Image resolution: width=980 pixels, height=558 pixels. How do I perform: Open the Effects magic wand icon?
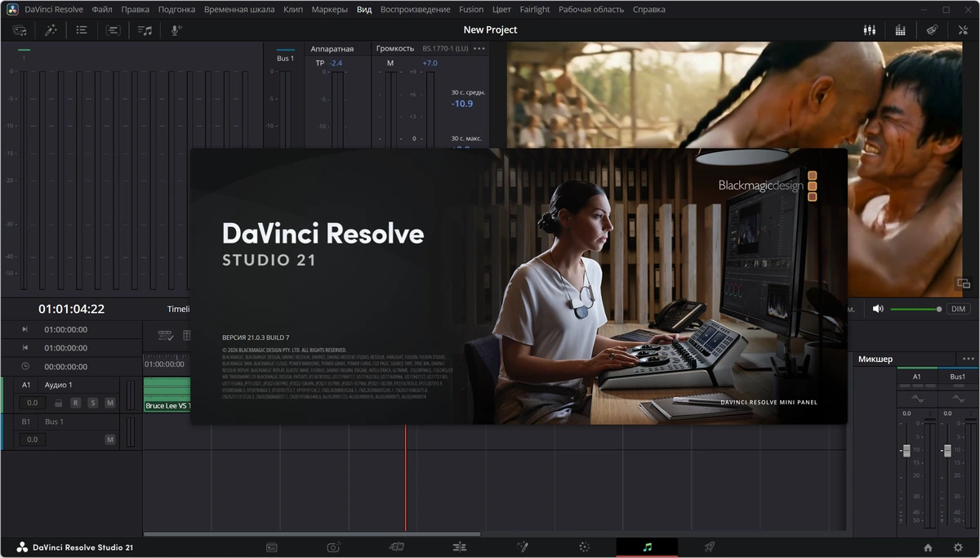click(x=51, y=30)
